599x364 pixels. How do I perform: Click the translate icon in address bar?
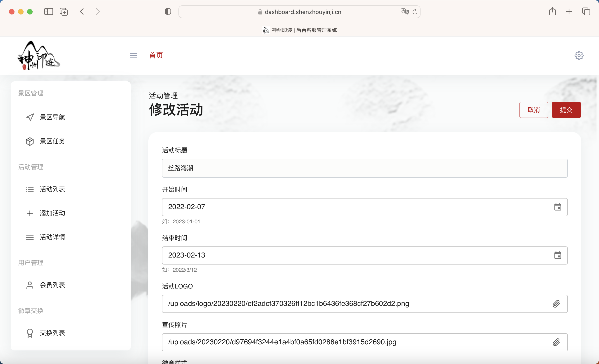coord(404,12)
